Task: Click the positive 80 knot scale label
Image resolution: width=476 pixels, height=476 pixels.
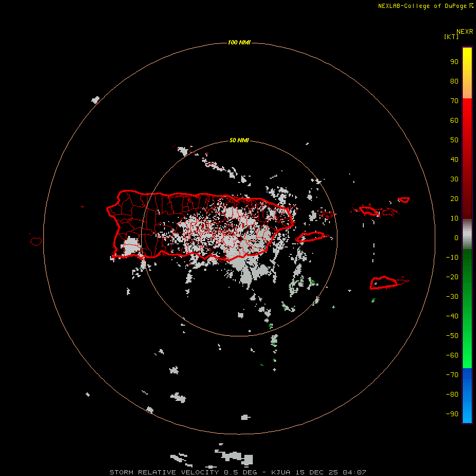Action: (x=454, y=81)
